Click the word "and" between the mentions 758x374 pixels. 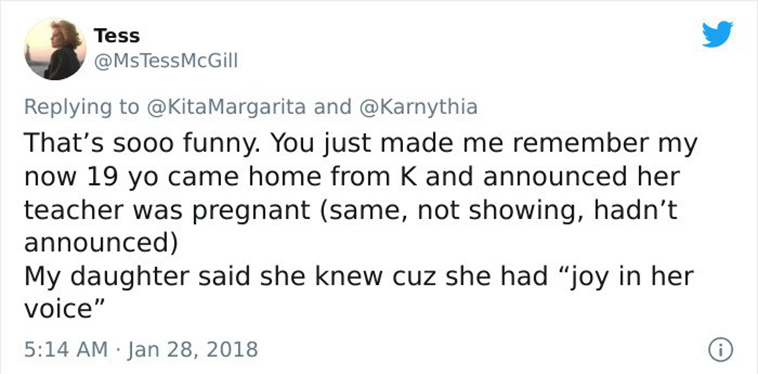click(333, 107)
